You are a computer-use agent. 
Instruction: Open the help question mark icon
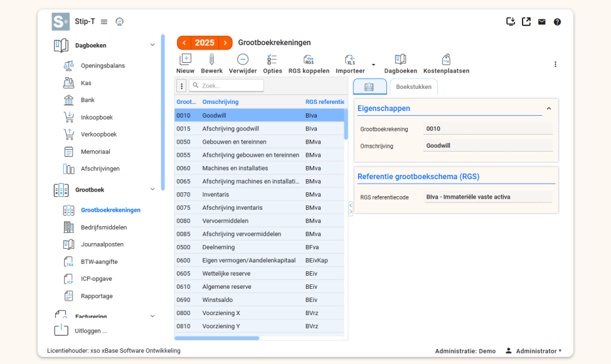(x=557, y=22)
